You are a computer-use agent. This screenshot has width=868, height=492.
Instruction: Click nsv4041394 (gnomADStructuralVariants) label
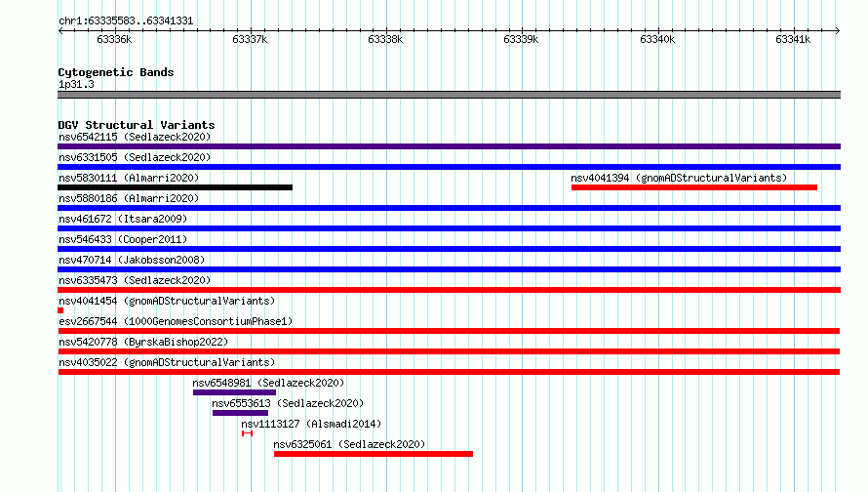tap(679, 178)
